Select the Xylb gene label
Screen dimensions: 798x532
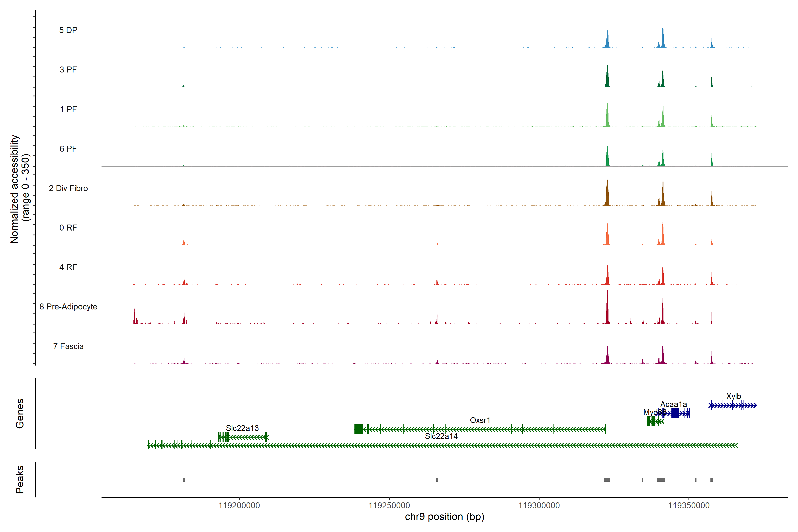(733, 396)
